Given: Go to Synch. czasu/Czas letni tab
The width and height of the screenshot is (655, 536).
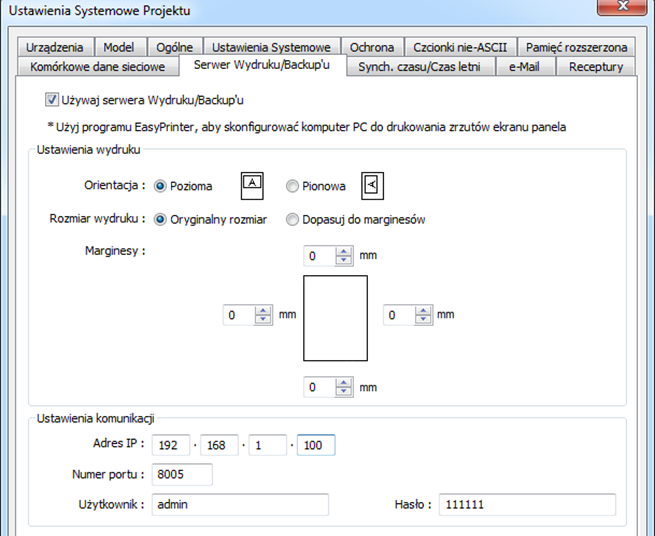Looking at the screenshot, I should point(419,66).
